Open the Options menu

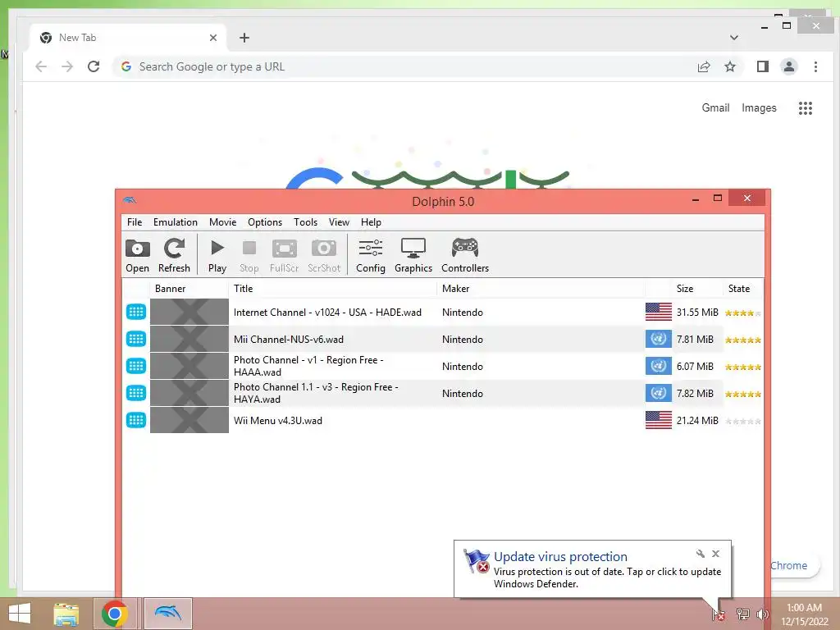click(265, 221)
